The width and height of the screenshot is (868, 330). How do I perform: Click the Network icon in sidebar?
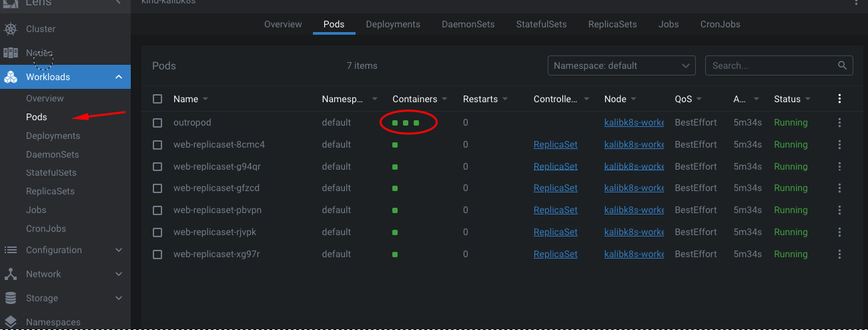click(x=11, y=274)
